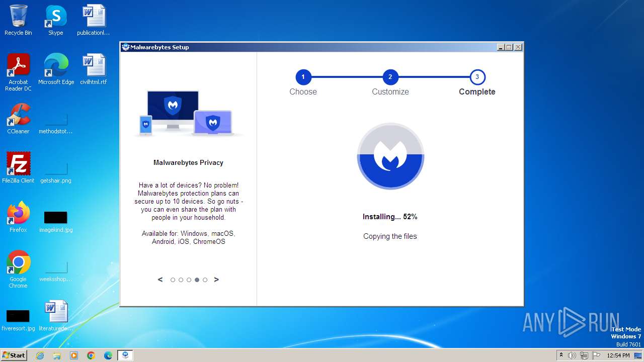The image size is (644, 362).
Task: Open Windows Explorer folder in taskbar
Action: click(x=57, y=355)
